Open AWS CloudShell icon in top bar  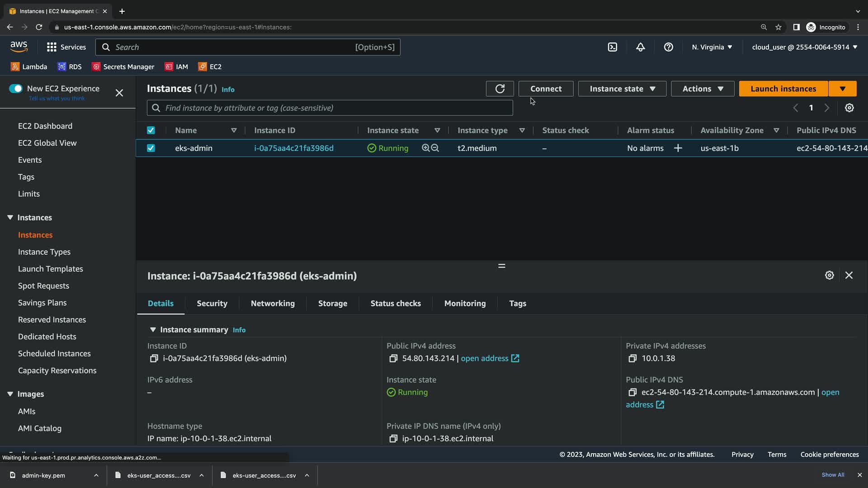pyautogui.click(x=612, y=47)
